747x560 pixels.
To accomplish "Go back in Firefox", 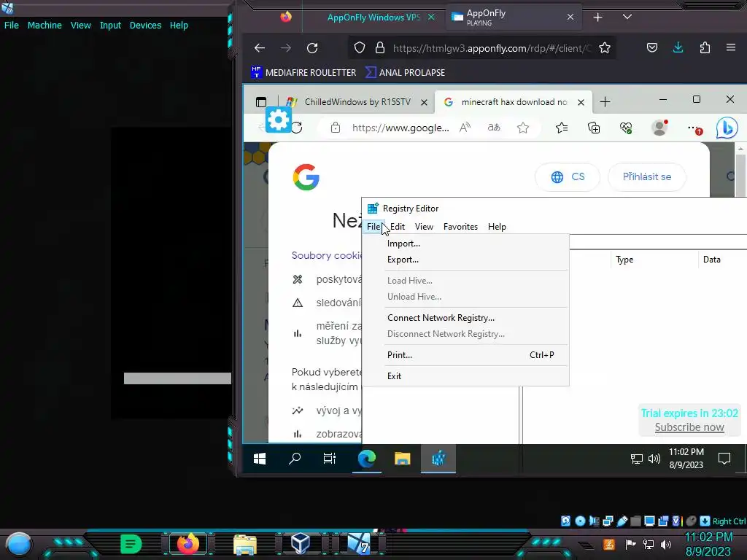I will [x=260, y=47].
